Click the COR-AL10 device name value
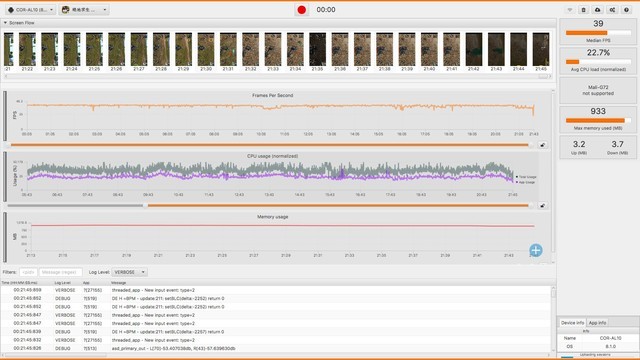 pyautogui.click(x=610, y=338)
